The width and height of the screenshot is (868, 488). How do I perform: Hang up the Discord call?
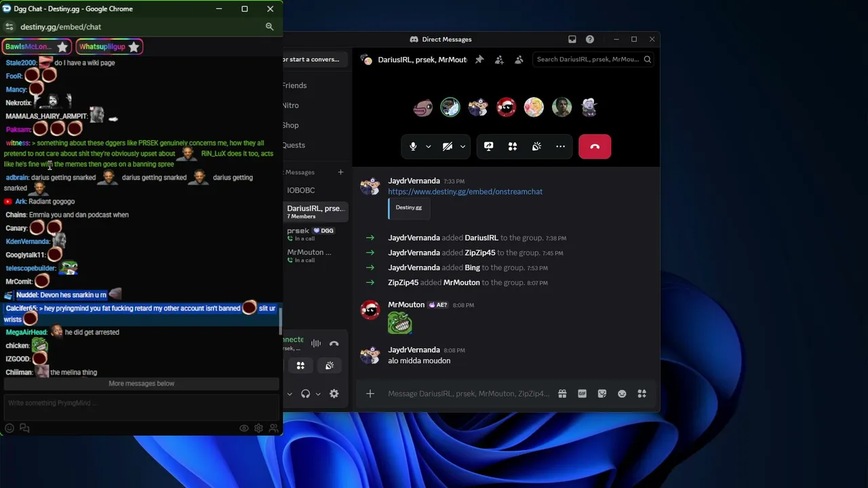(x=595, y=146)
